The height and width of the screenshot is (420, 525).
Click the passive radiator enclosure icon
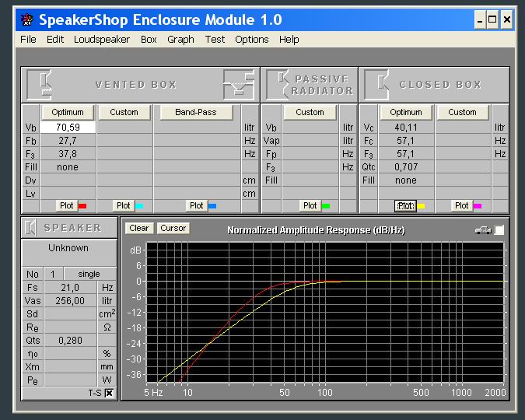pos(277,85)
